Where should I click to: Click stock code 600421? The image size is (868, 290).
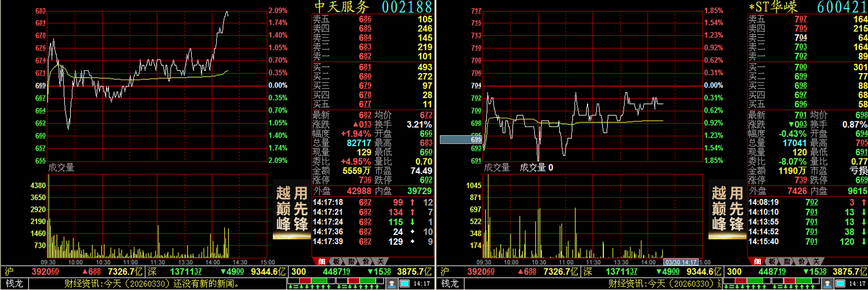point(843,7)
